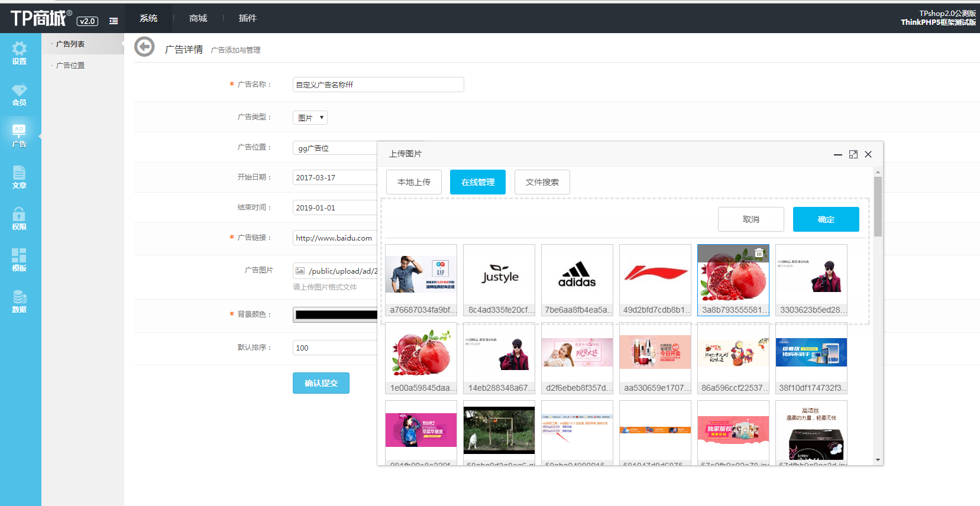
Task: Select the Justyle logo thumbnail
Action: pos(499,280)
